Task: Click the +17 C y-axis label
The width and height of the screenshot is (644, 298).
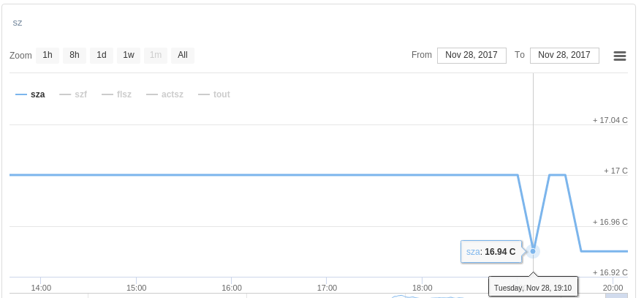Action: (x=615, y=171)
